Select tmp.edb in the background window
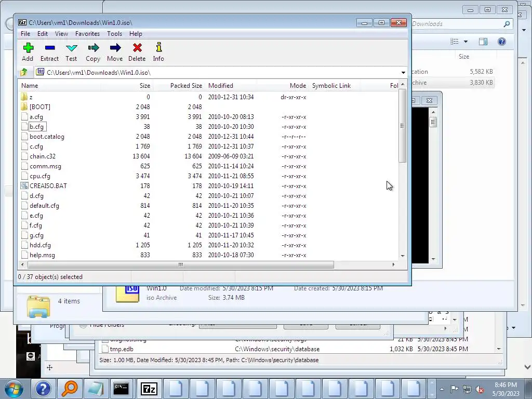The height and width of the screenshot is (399, 532). click(122, 349)
